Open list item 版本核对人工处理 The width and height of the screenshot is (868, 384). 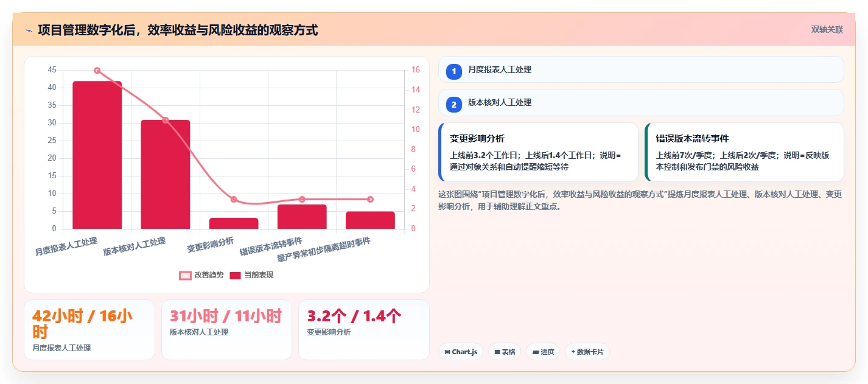641,102
